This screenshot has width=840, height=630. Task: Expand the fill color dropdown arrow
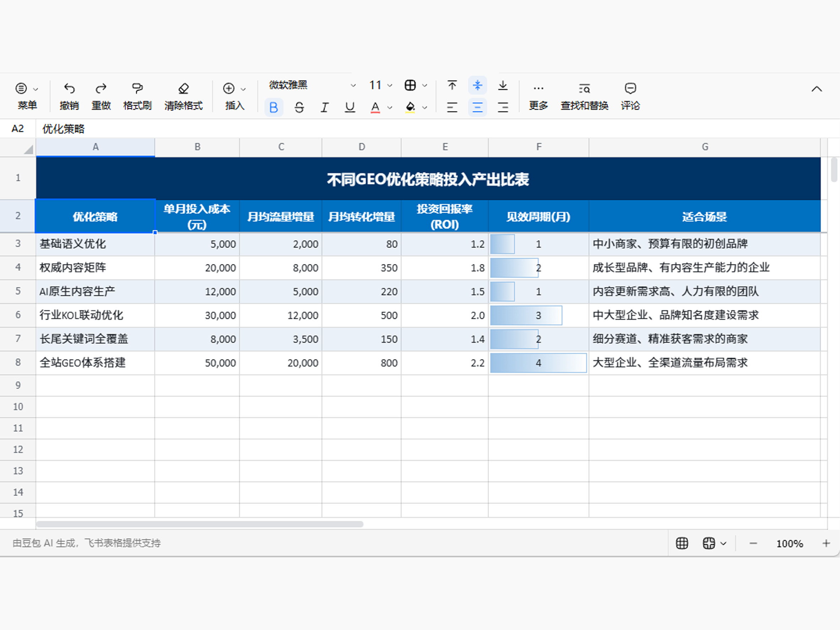click(425, 108)
